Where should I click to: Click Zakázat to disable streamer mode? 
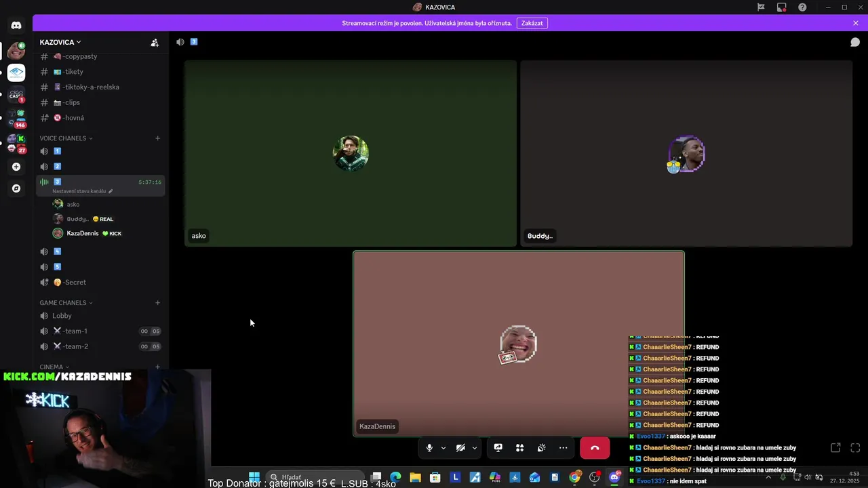point(532,23)
